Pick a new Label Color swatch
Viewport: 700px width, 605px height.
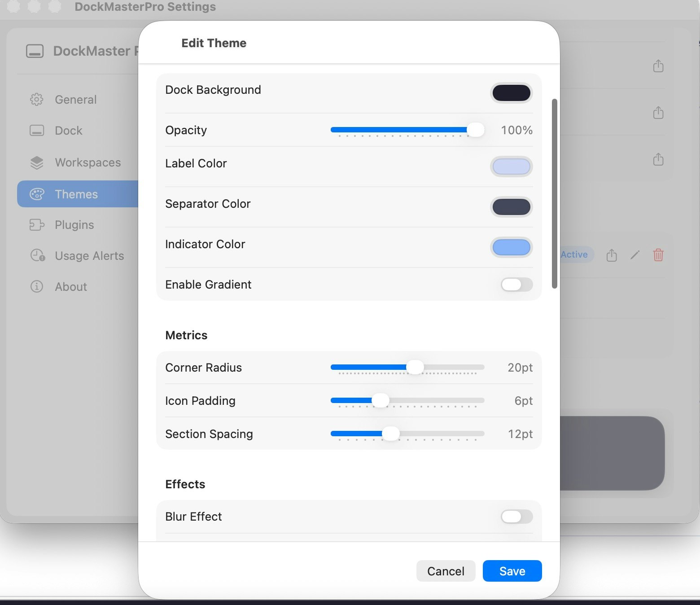511,167
